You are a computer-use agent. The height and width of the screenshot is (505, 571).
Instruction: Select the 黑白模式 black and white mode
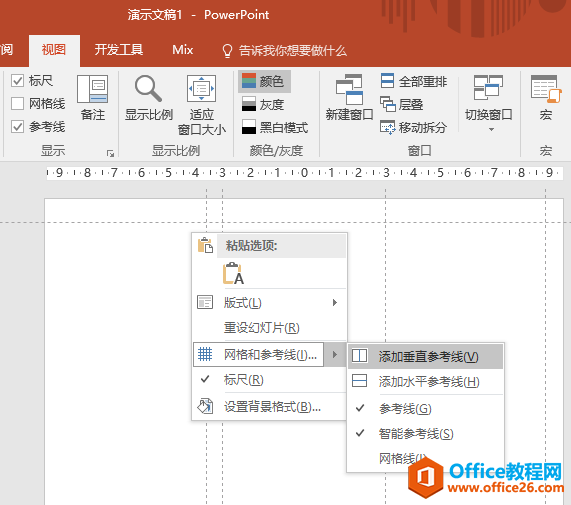coord(275,127)
